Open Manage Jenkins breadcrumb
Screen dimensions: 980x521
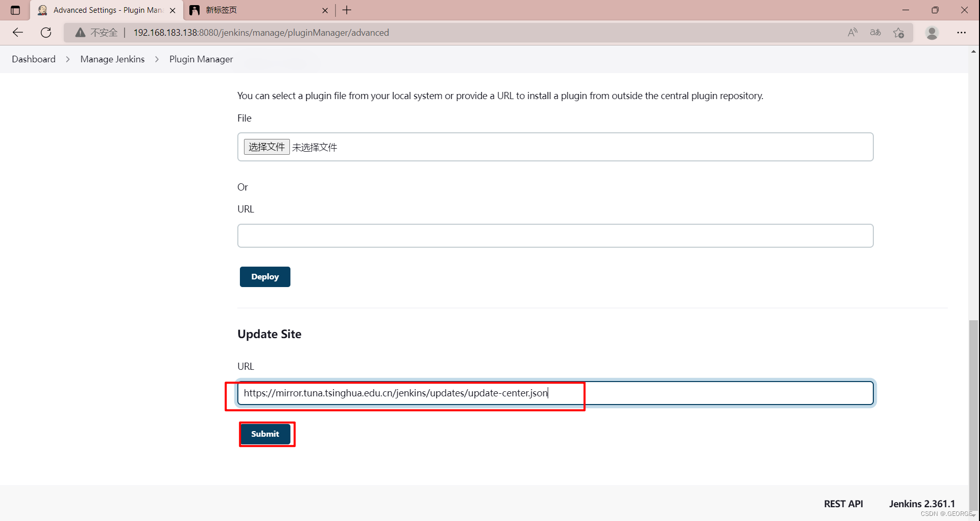[x=112, y=59]
